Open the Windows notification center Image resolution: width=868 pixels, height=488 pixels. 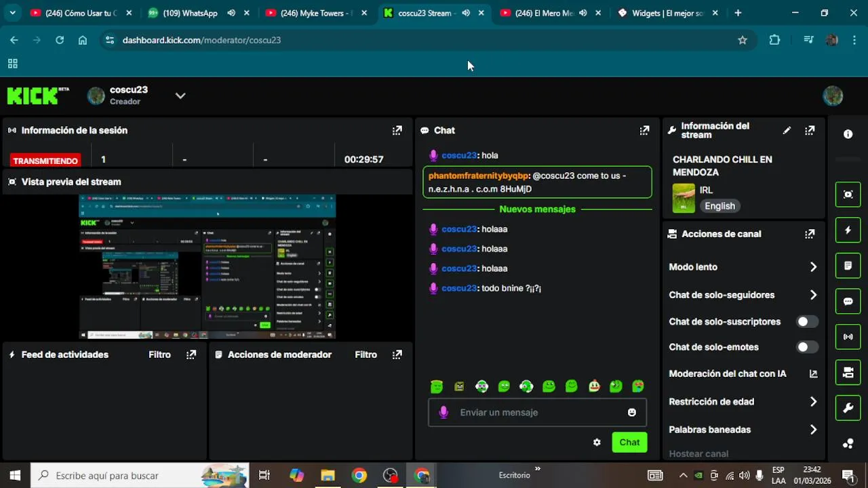[848, 475]
